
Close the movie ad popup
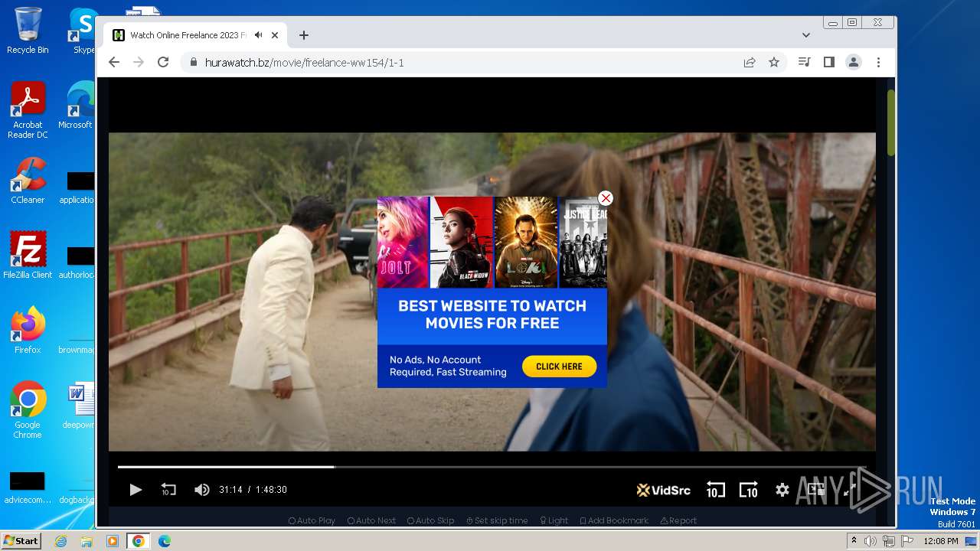(606, 198)
